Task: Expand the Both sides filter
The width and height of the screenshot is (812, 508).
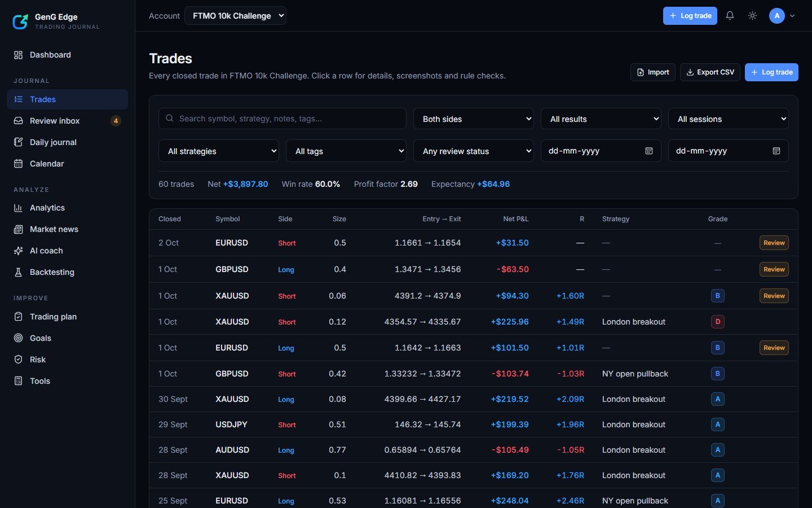Action: tap(474, 119)
